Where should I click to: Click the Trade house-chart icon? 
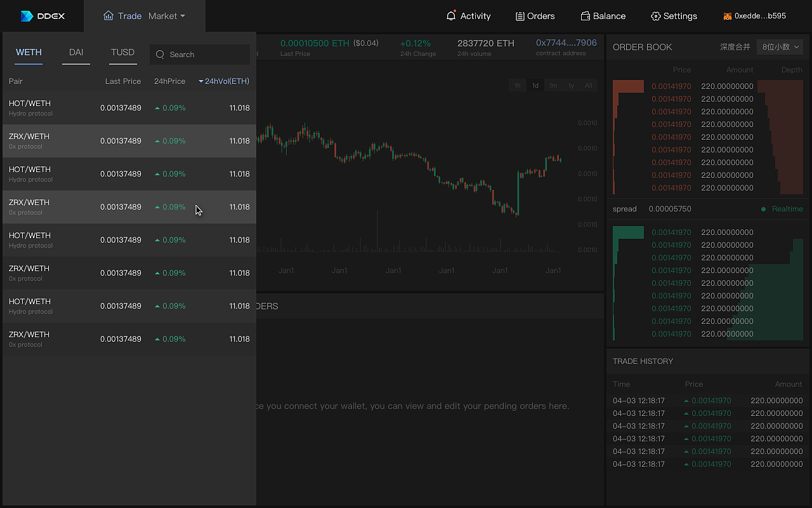click(108, 16)
